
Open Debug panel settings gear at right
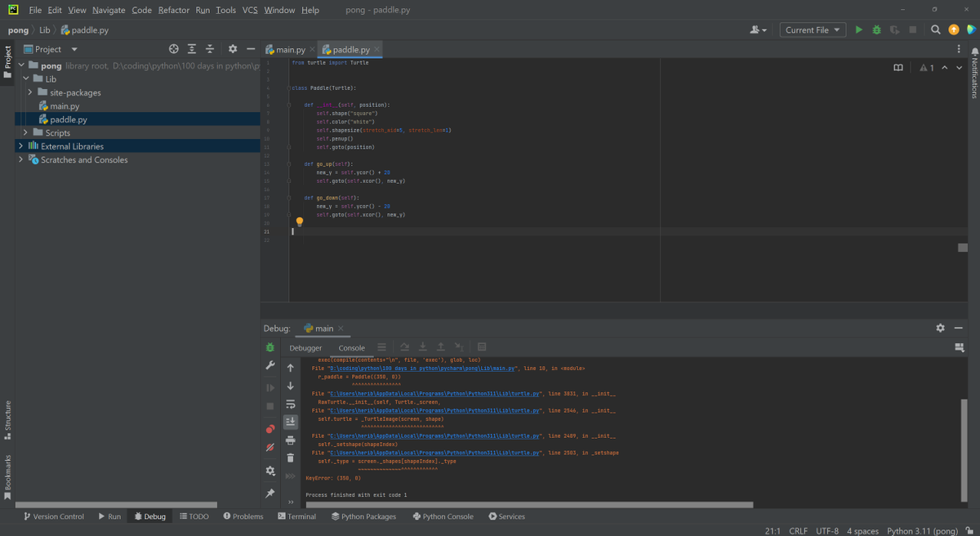[940, 328]
